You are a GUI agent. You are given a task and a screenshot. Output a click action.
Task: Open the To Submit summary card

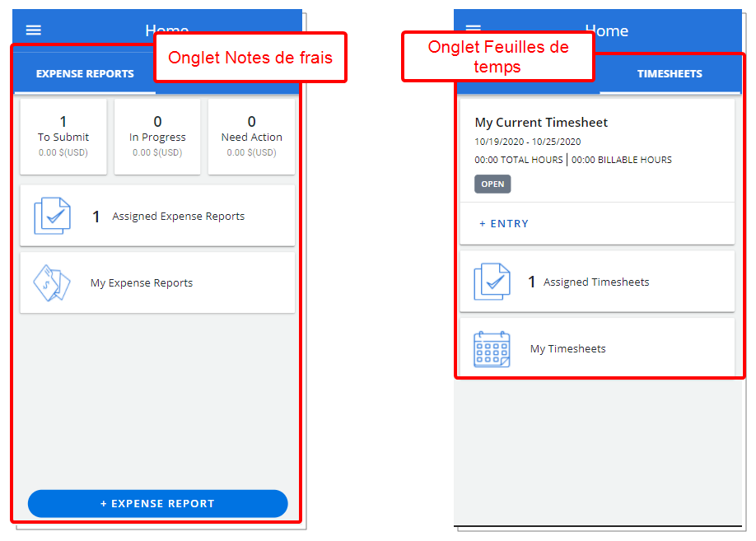click(x=63, y=137)
